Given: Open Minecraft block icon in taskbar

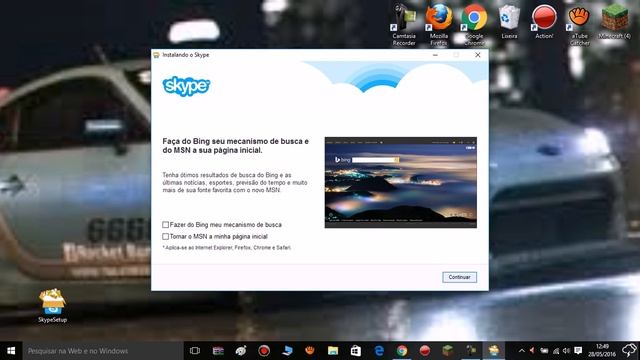Looking at the screenshot, I should (x=448, y=351).
